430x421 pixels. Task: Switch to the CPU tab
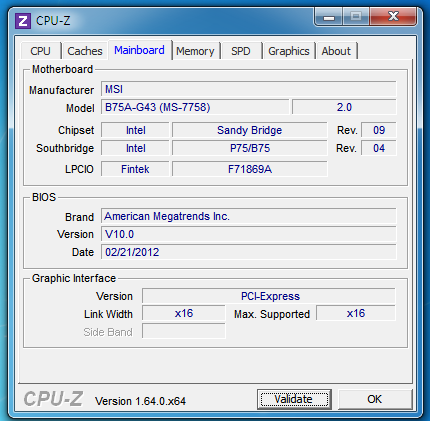coord(41,51)
